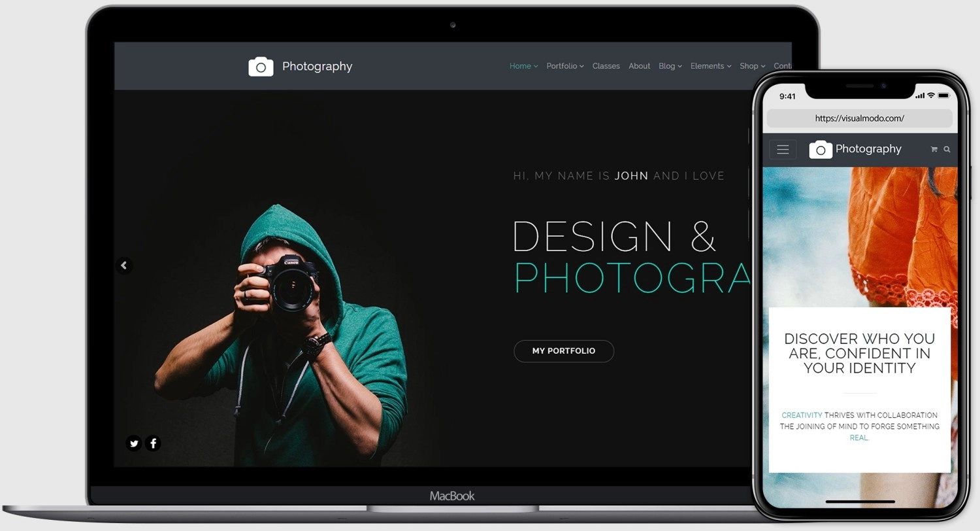Expand the Blog dropdown menu
The image size is (980, 531).
click(x=670, y=66)
